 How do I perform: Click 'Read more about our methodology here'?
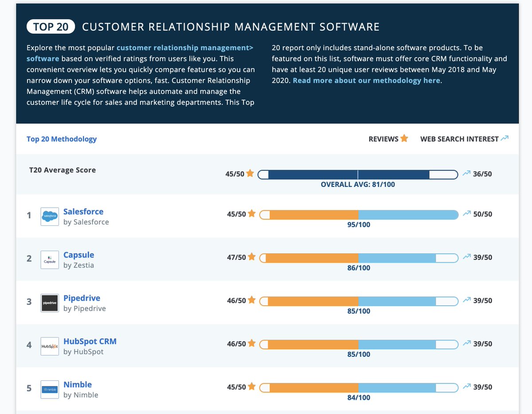[367, 80]
